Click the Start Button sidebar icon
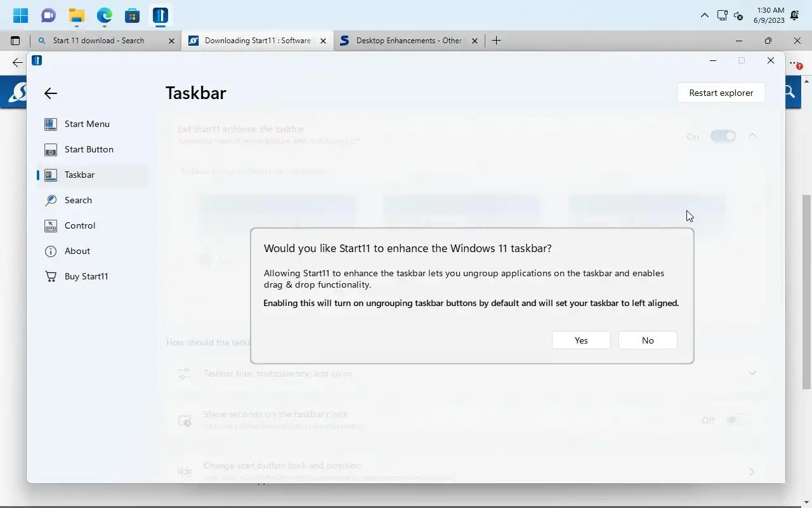 [x=51, y=150]
